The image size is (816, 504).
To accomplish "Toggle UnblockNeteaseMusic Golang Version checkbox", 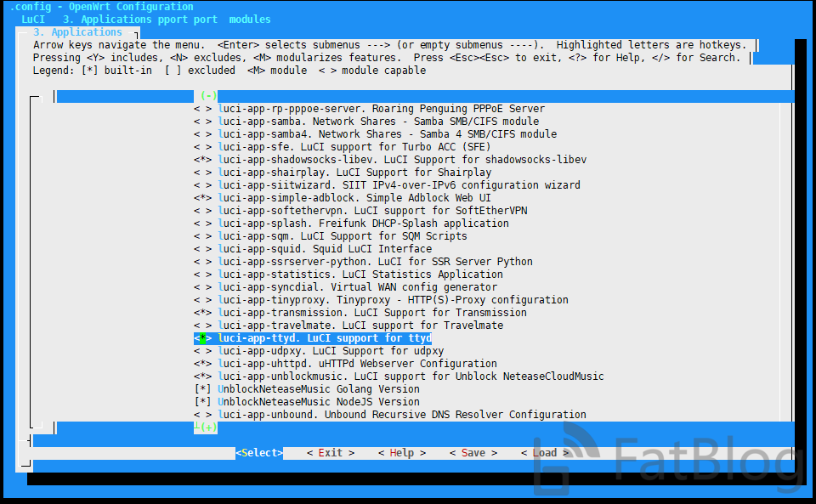I will [203, 389].
